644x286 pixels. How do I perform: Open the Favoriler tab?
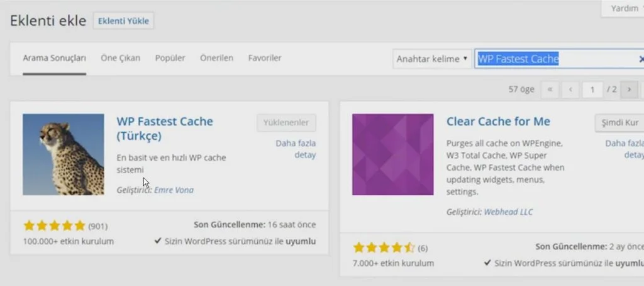pyautogui.click(x=265, y=58)
